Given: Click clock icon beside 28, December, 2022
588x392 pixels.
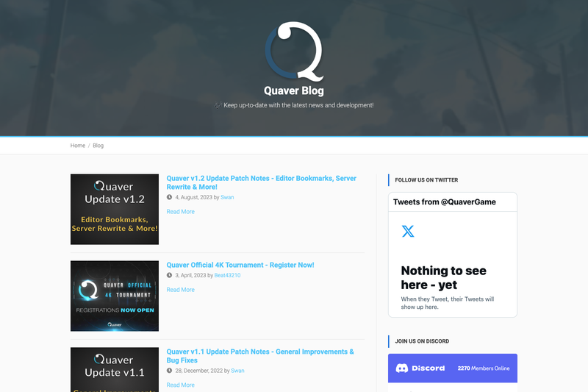Looking at the screenshot, I should pos(170,371).
